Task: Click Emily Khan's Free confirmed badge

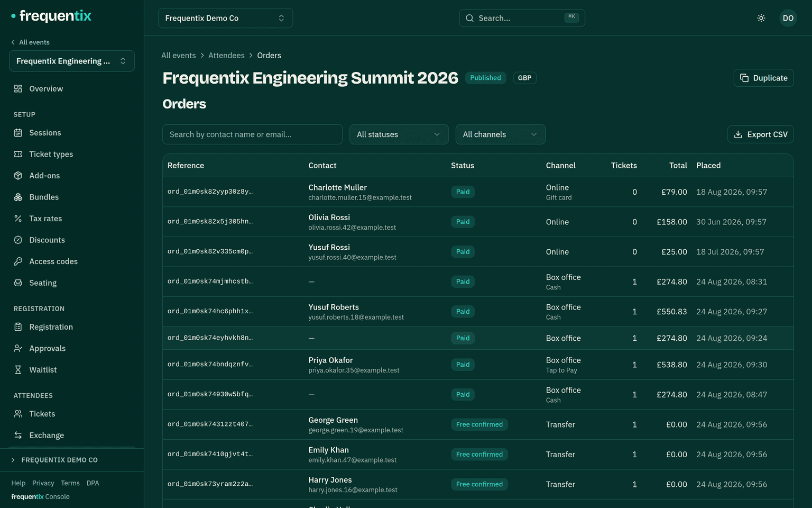Action: pos(479,455)
